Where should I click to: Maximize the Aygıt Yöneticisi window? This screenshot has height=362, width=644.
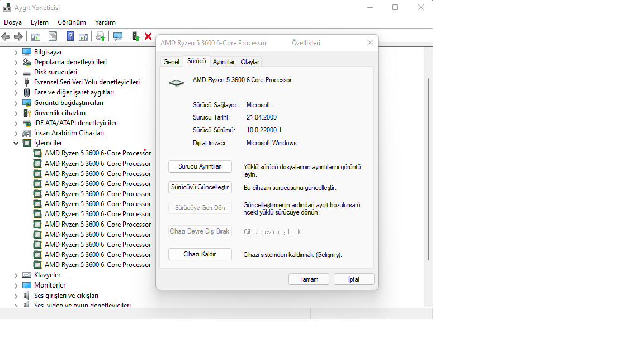click(395, 7)
